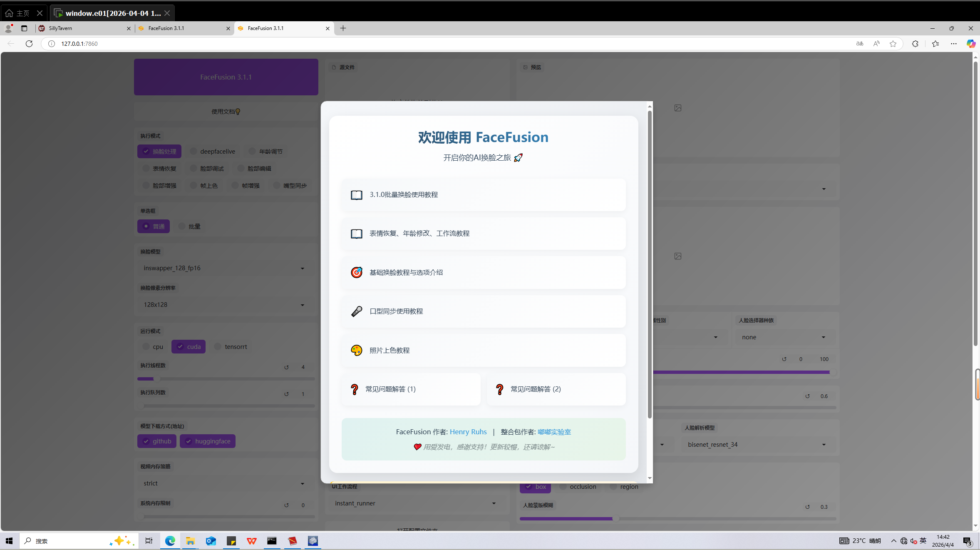Switch to the 主页 tab
The height and width of the screenshot is (550, 980).
click(x=18, y=13)
